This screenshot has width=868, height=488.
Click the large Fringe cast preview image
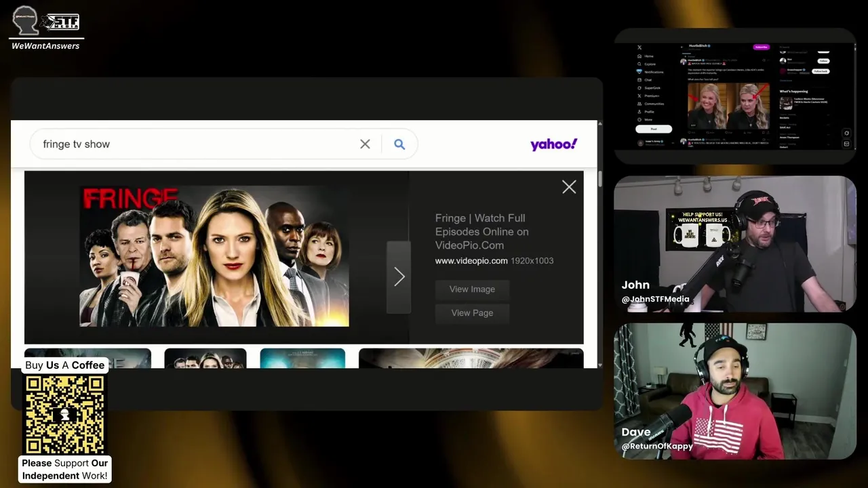tap(214, 256)
